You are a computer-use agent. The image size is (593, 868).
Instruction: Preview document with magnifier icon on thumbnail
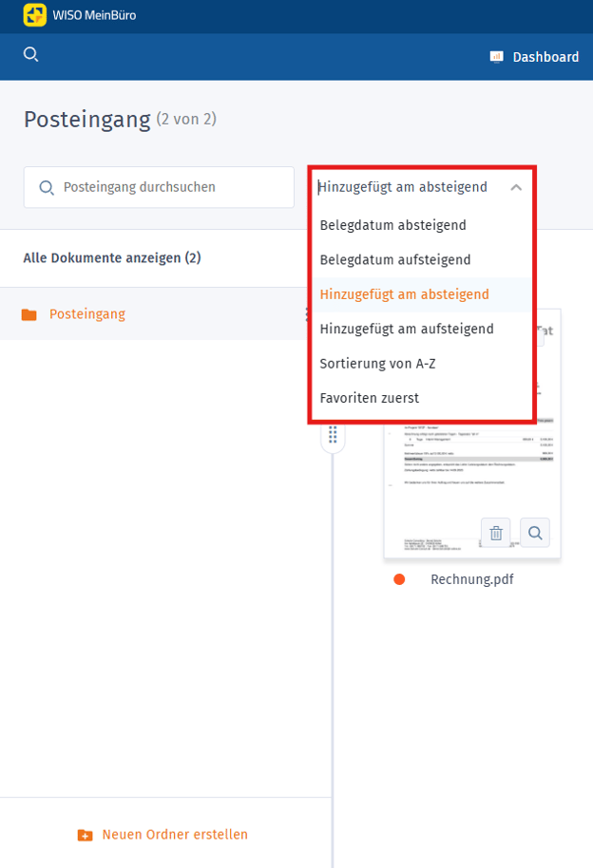click(535, 533)
